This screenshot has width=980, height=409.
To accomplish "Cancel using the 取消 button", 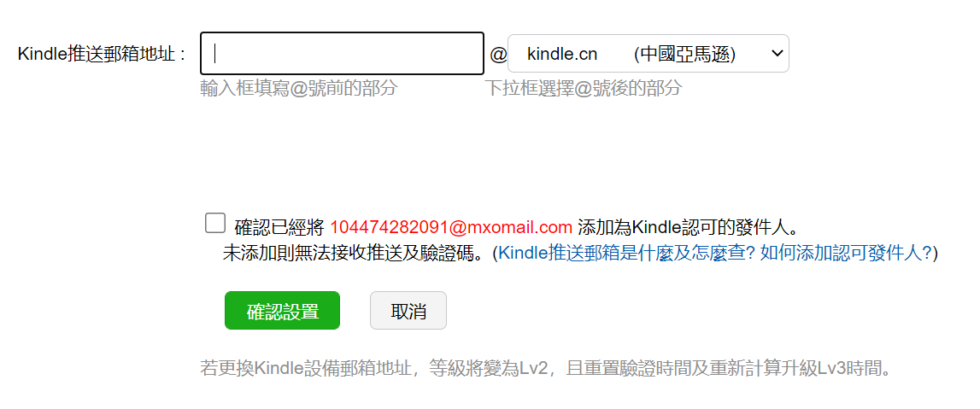I will pyautogui.click(x=408, y=310).
